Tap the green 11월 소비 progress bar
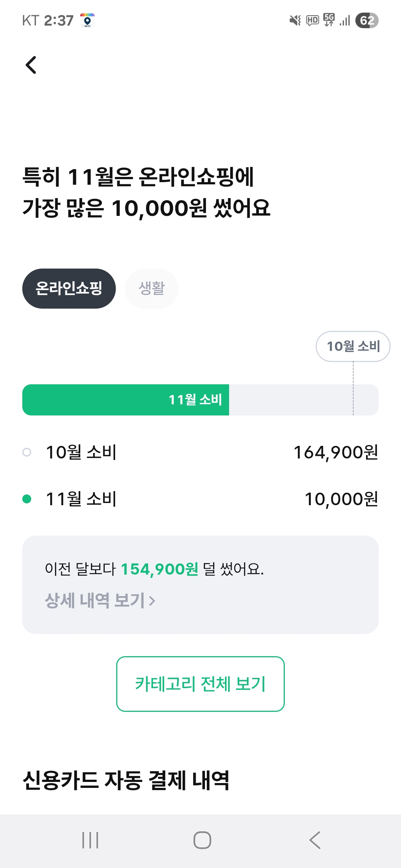 (126, 400)
